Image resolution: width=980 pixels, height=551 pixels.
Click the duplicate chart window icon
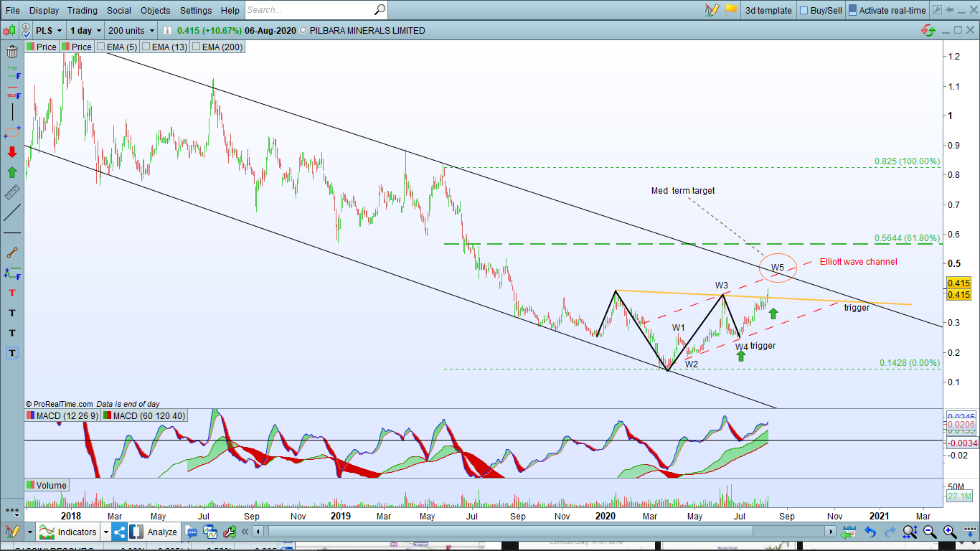coord(210,532)
